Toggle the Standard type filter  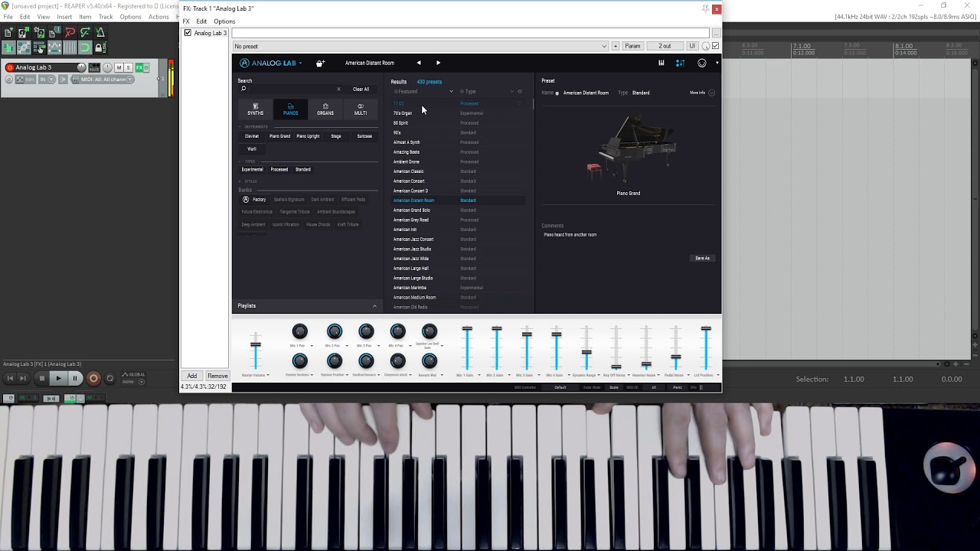point(303,169)
